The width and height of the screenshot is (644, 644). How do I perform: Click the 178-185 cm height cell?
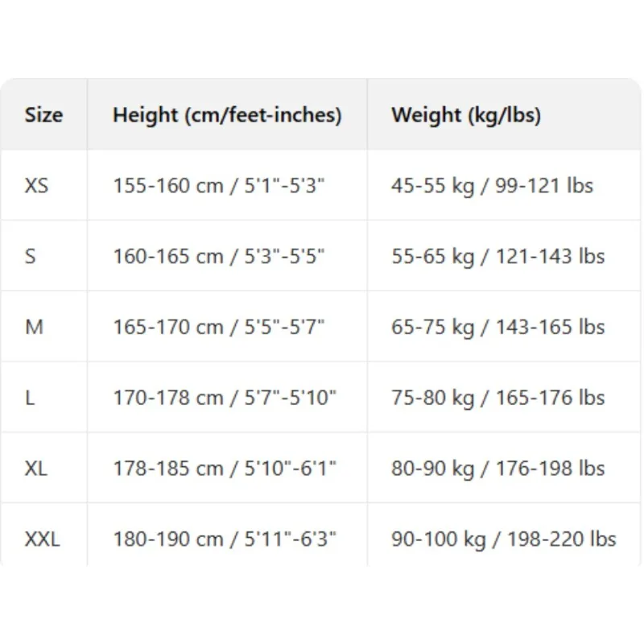tap(225, 469)
